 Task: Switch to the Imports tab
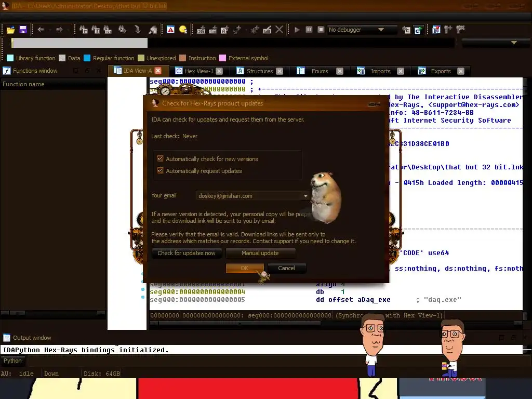(x=380, y=71)
